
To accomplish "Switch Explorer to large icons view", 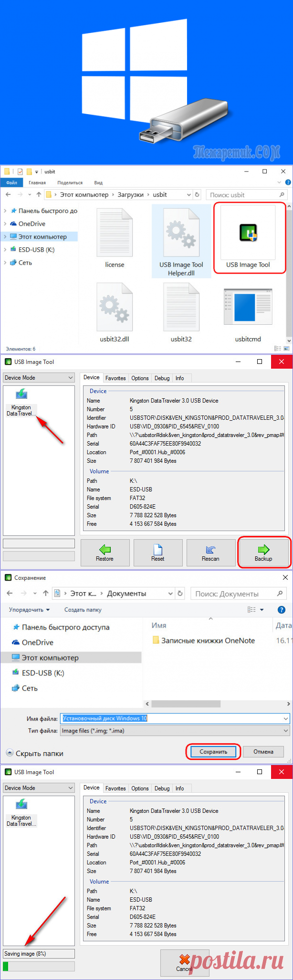I will pos(286,349).
